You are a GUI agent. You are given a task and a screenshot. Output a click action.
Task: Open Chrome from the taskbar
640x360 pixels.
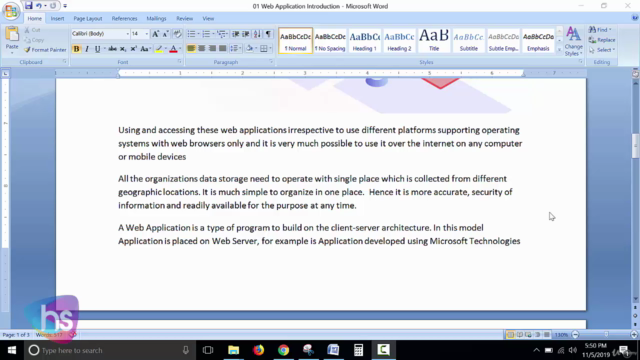click(x=284, y=350)
